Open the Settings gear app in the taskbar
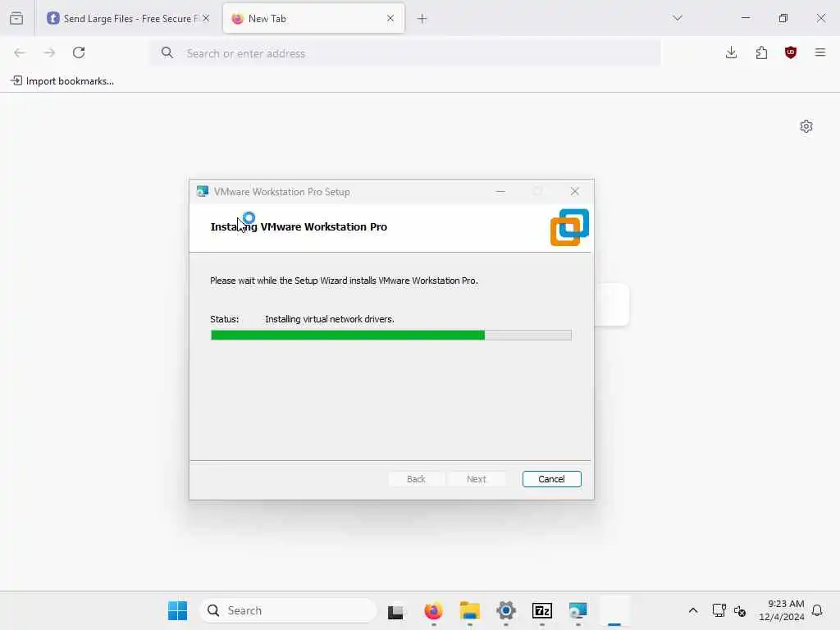 click(x=505, y=610)
